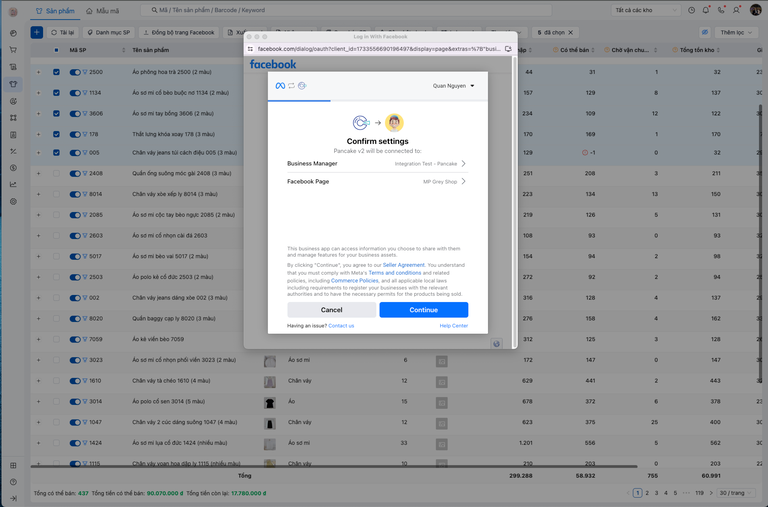Viewport: 768px width, 507px height.
Task: Expand the Business Manager setting
Action: click(376, 163)
